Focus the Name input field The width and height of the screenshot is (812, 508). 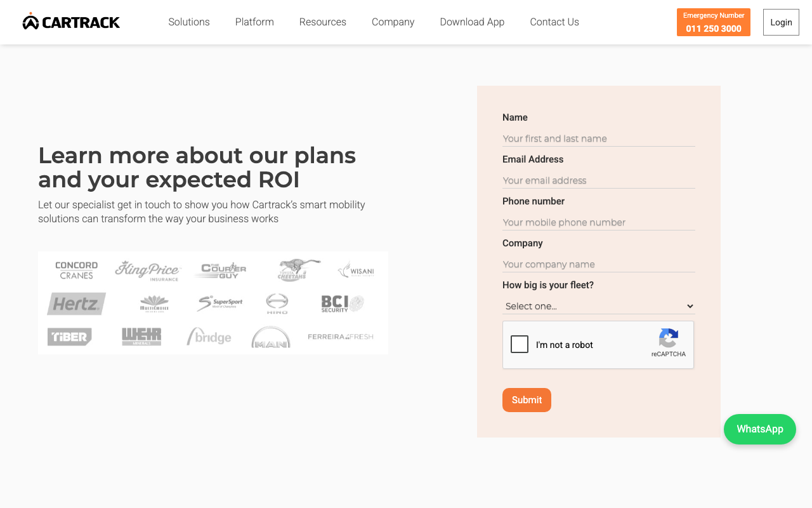[x=599, y=138]
